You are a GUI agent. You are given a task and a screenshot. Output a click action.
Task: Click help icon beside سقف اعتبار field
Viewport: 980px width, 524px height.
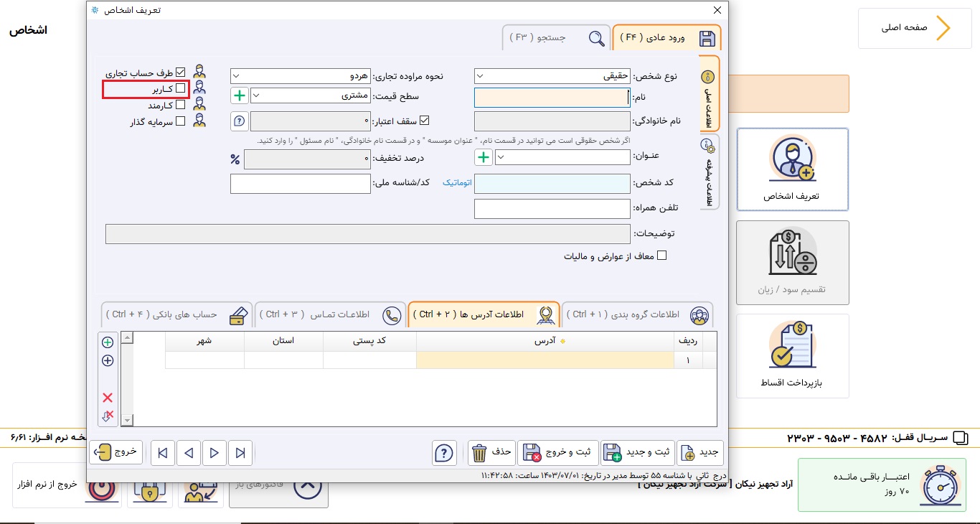click(x=239, y=121)
